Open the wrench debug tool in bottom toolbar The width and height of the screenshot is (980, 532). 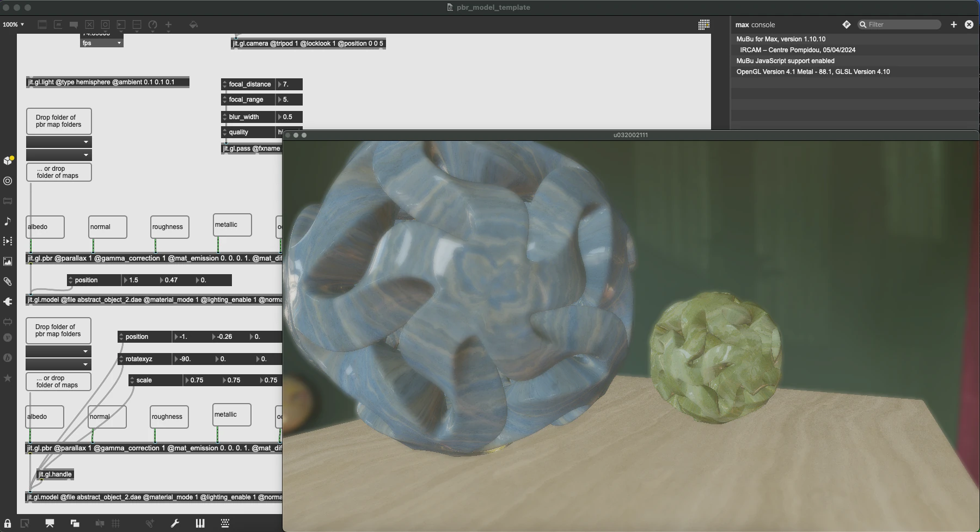[x=175, y=523]
